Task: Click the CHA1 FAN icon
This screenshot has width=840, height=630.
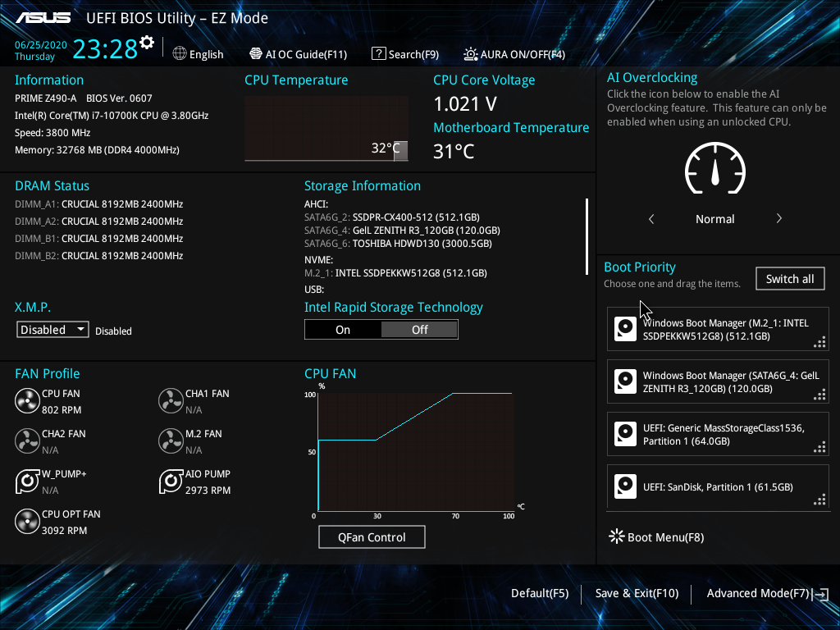Action: coord(171,400)
